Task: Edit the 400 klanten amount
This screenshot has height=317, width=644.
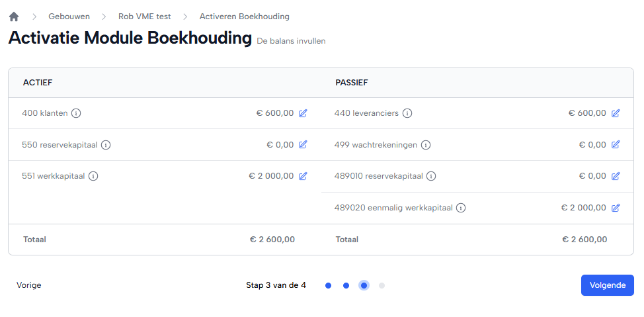Action: tap(303, 113)
